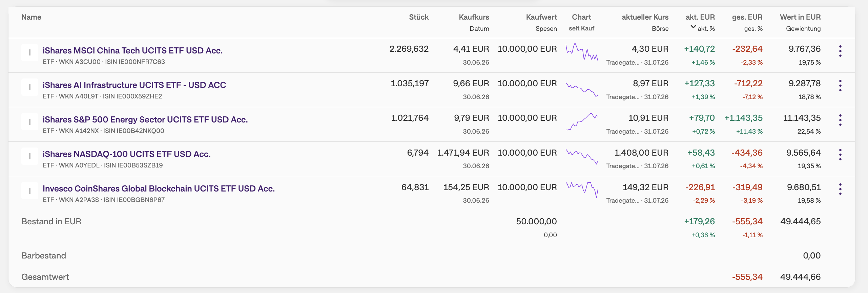Open the mini chart for iShares NASDAQ-100
868x293 pixels.
581,156
